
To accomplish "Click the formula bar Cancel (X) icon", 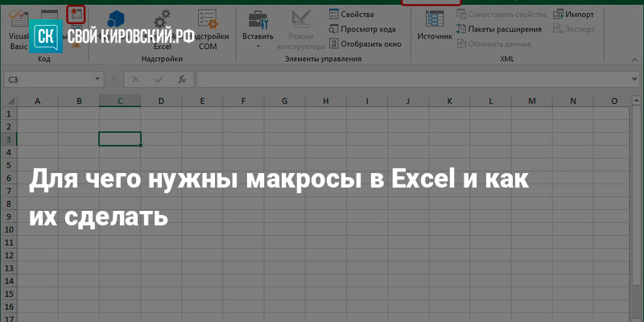I will 135,80.
